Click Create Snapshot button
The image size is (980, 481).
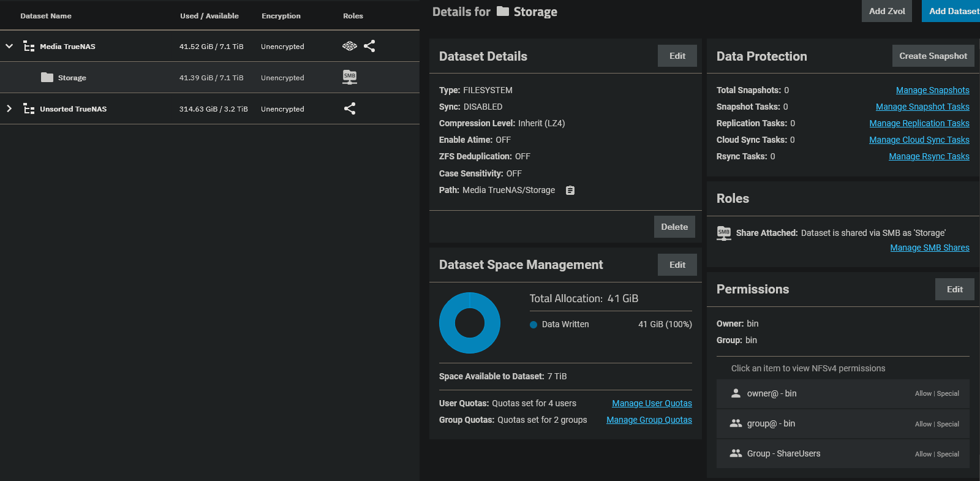(x=933, y=56)
